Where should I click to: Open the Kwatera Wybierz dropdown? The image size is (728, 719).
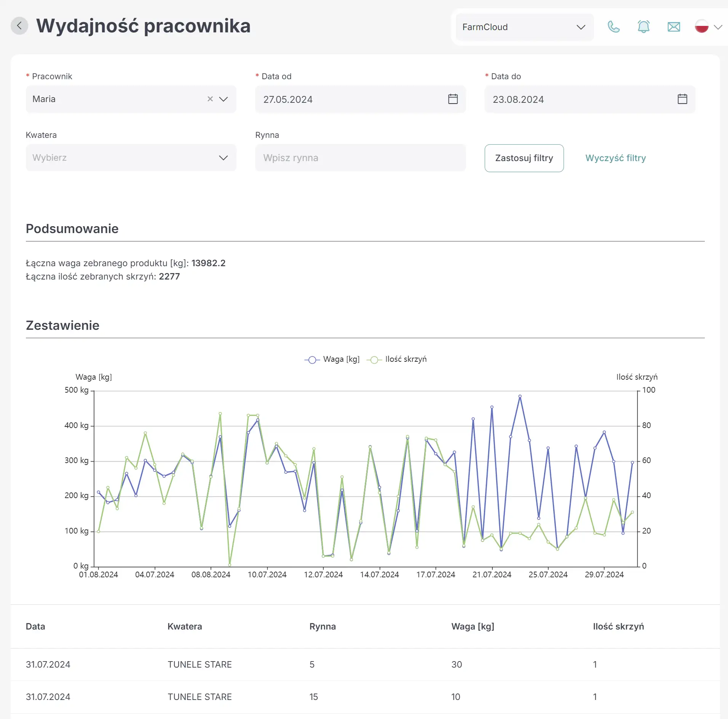131,158
